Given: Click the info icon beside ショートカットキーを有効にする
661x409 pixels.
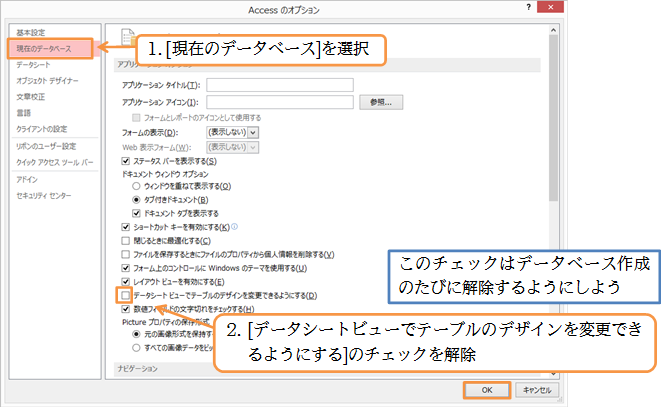Looking at the screenshot, I should 232,228.
